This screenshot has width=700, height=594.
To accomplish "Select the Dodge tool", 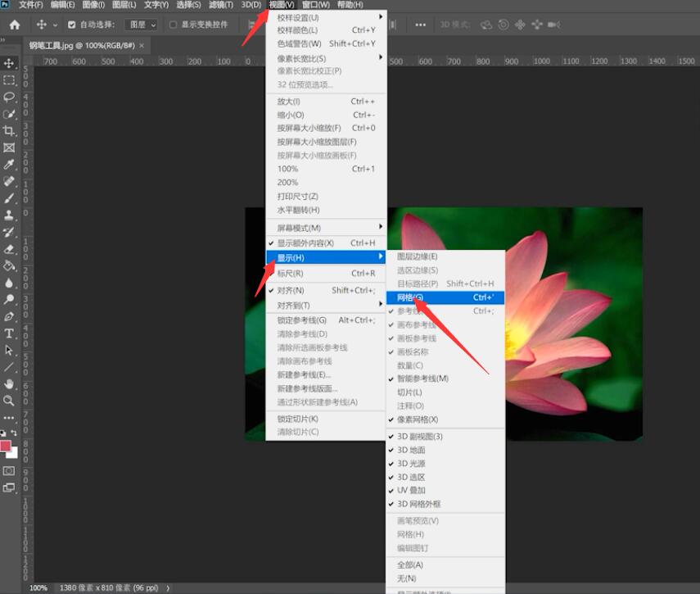I will pyautogui.click(x=9, y=300).
